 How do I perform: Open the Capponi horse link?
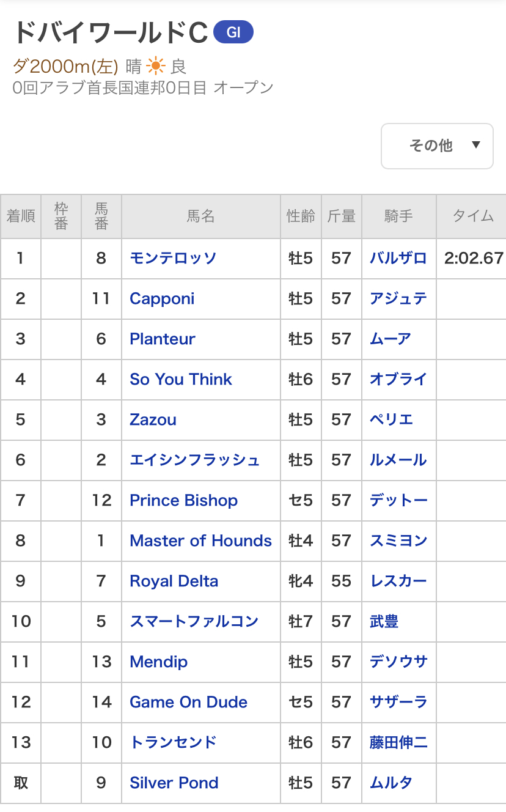[x=162, y=298]
